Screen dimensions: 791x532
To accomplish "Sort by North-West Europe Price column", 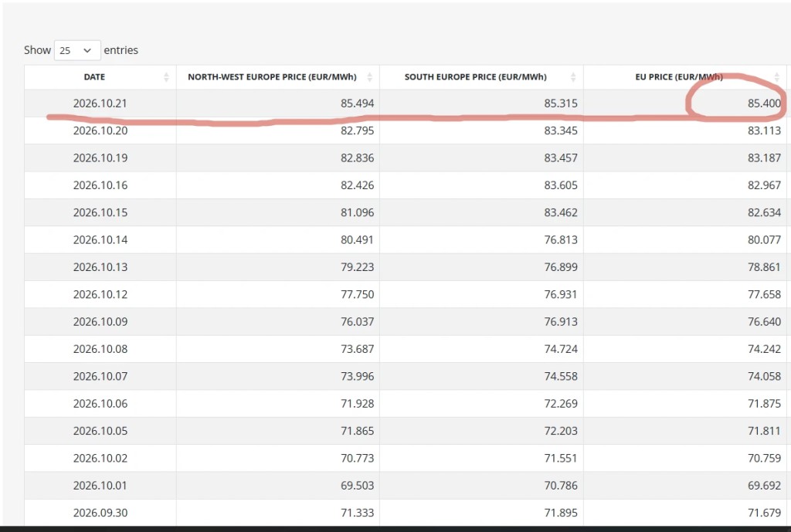I will [278, 77].
